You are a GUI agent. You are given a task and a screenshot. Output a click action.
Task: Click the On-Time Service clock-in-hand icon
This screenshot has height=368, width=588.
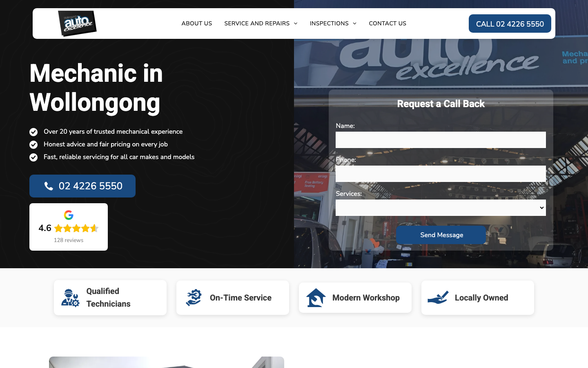[x=192, y=298]
